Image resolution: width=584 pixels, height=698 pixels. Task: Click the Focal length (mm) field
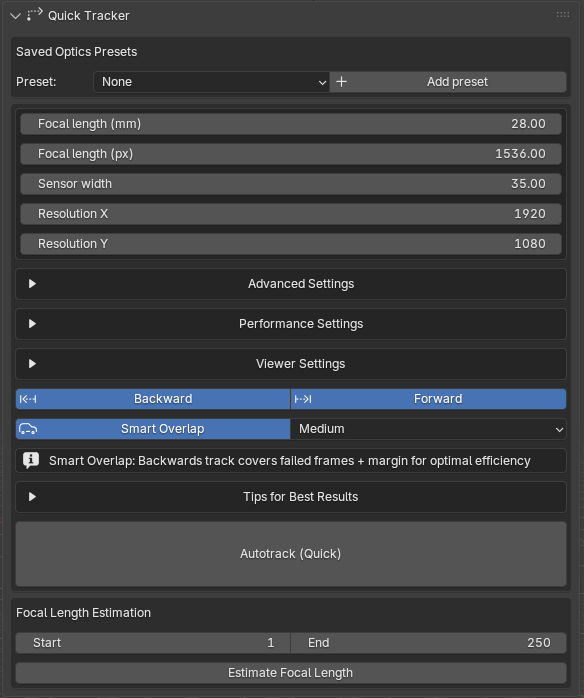(x=291, y=124)
